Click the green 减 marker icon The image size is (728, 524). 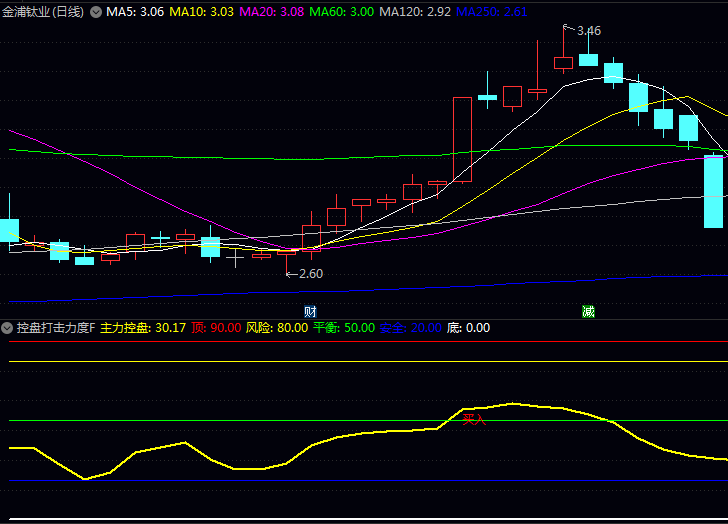(589, 311)
